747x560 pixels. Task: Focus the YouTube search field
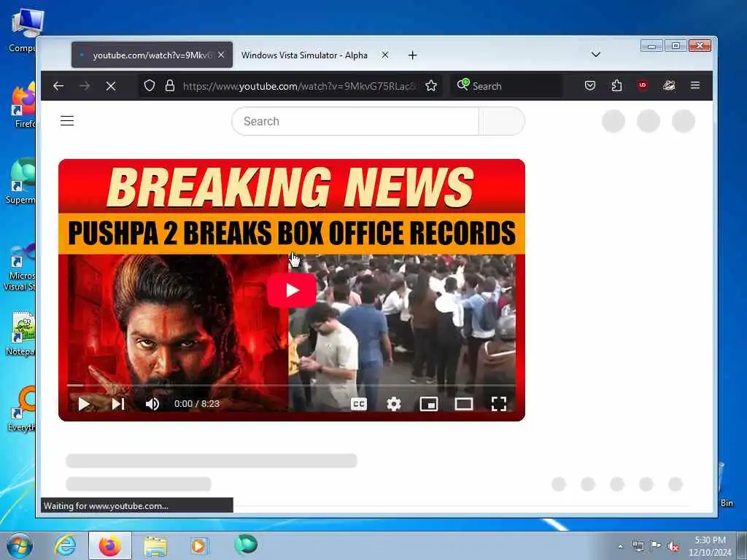click(355, 121)
